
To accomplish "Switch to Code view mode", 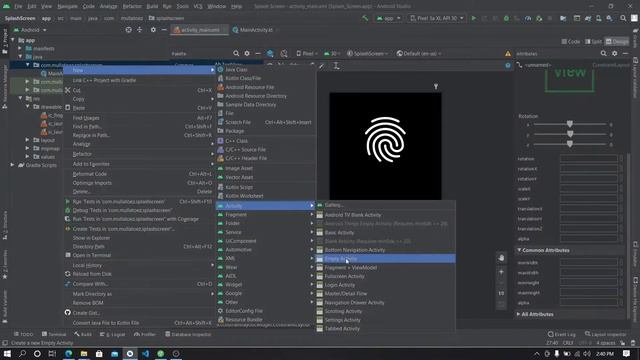I will [x=571, y=42].
